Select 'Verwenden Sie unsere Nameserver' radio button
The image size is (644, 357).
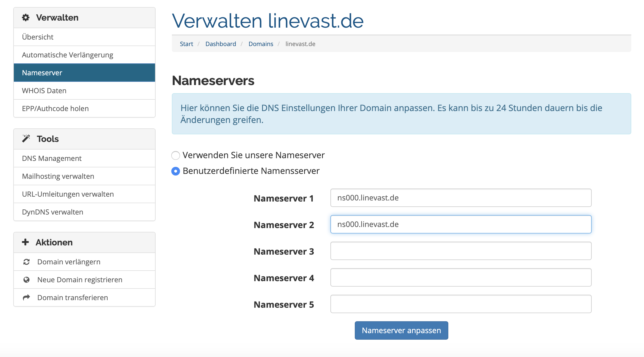point(176,155)
